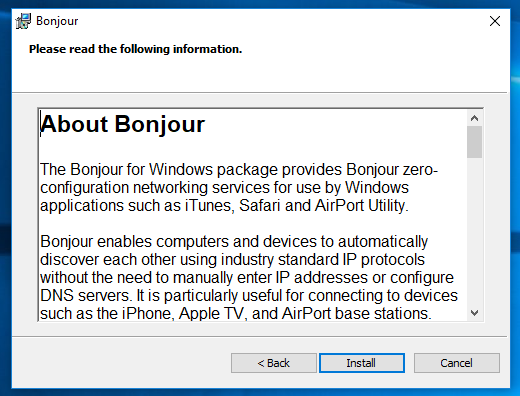Click the 'Please read the following information' header
The image size is (520, 396).
[x=135, y=49]
